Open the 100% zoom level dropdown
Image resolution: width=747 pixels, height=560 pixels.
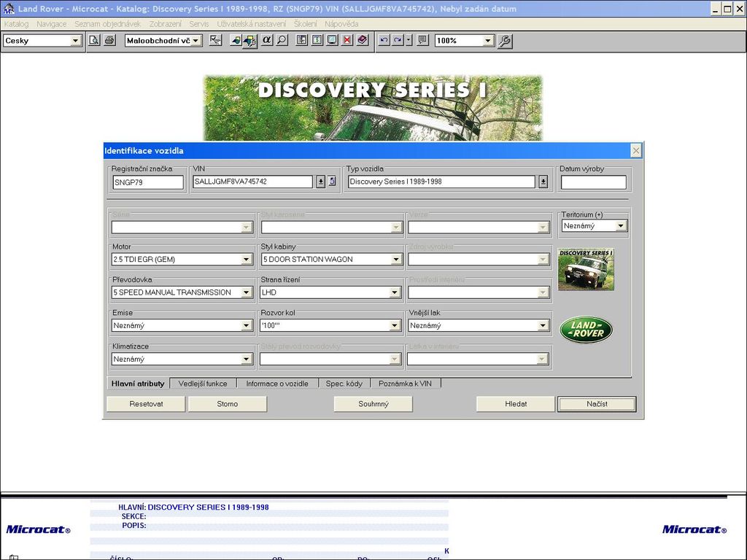tap(488, 41)
